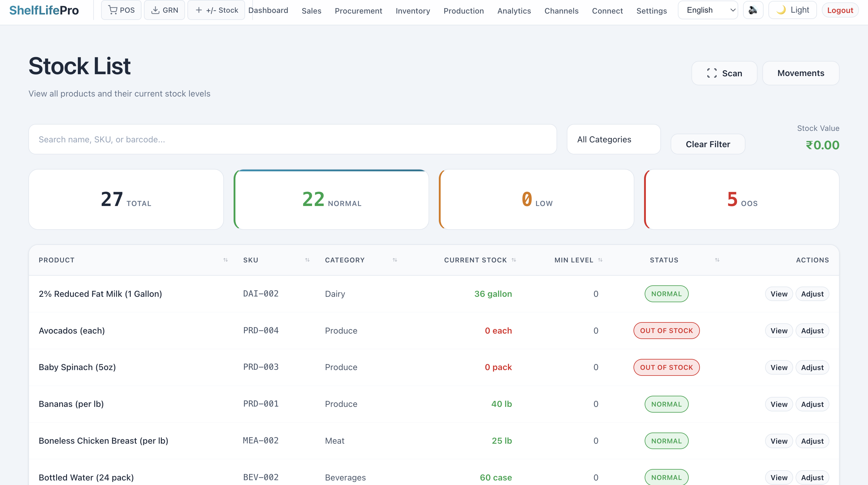Open the Movements page
Image resolution: width=868 pixels, height=485 pixels.
coord(801,73)
